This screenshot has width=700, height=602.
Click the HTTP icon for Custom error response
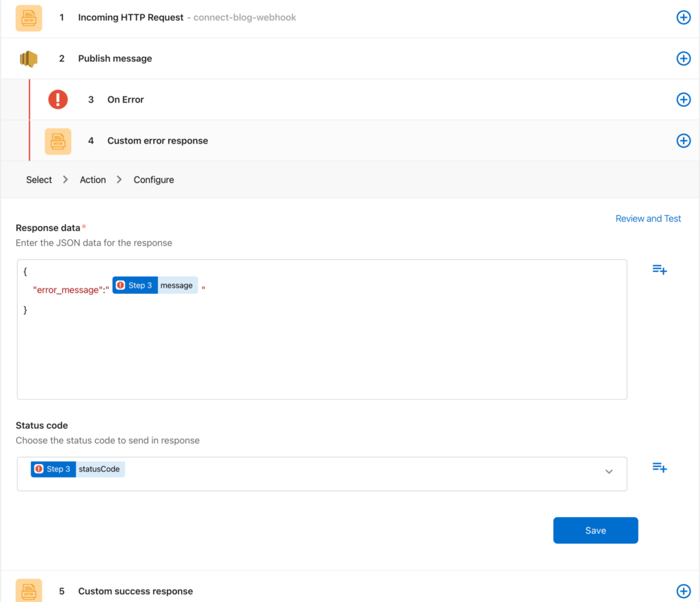click(x=58, y=141)
